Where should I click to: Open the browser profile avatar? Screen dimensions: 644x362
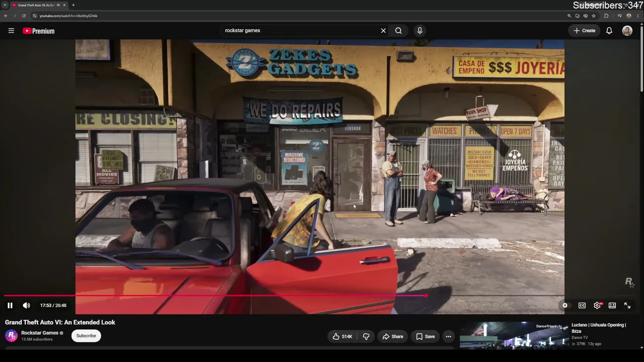coord(629,16)
